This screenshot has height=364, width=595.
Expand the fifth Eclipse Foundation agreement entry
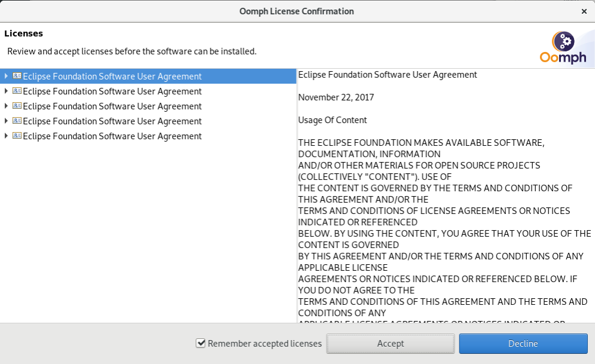(6, 136)
